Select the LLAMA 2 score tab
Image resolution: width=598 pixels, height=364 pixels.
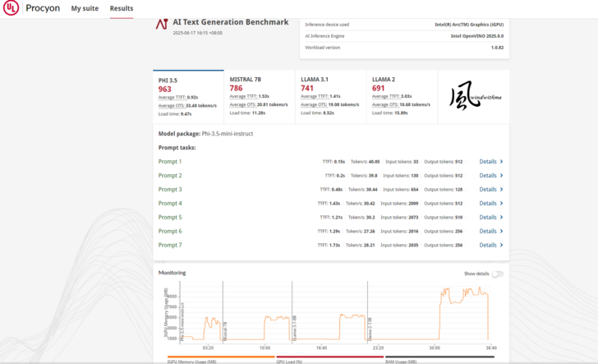coord(401,97)
